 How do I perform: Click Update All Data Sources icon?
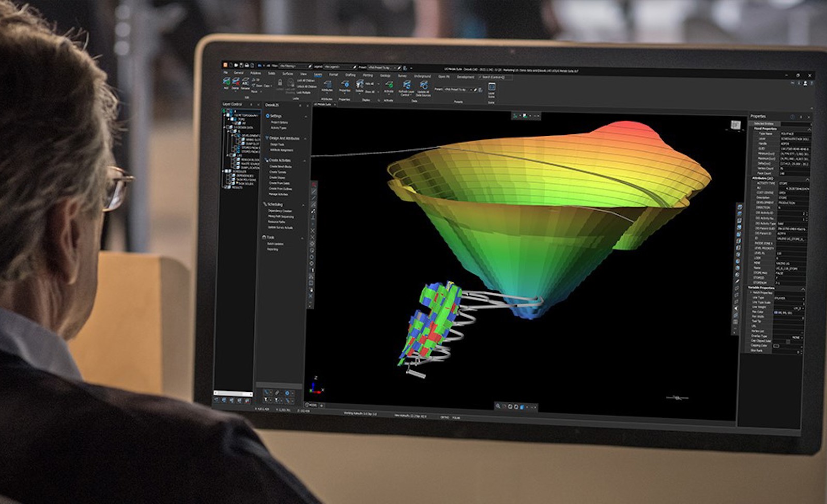point(423,86)
